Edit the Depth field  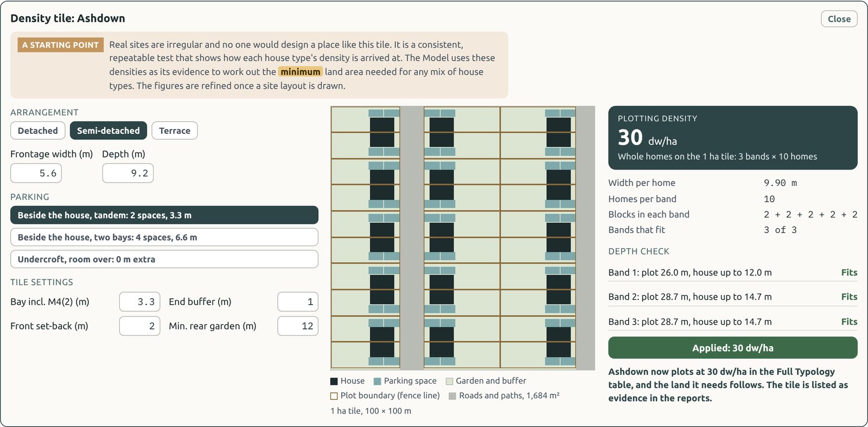[128, 173]
